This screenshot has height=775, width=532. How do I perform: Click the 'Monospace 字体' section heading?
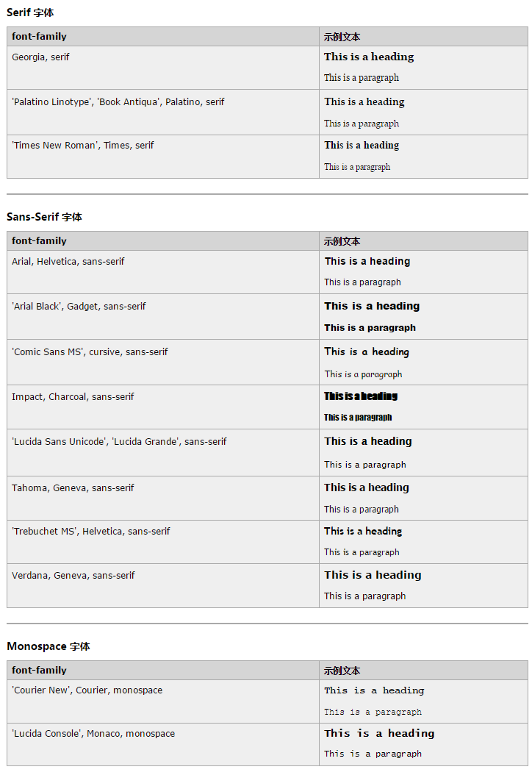point(48,646)
